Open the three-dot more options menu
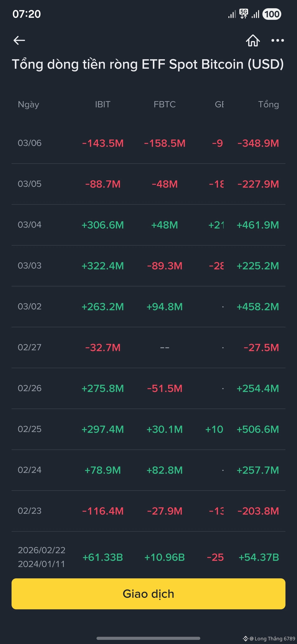The image size is (297, 644). pos(278,40)
